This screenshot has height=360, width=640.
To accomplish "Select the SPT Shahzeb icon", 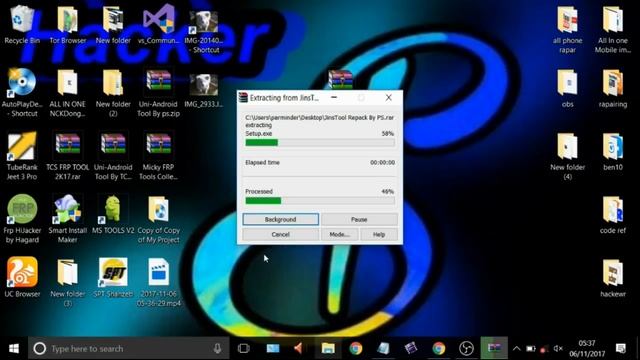I will click(x=113, y=278).
